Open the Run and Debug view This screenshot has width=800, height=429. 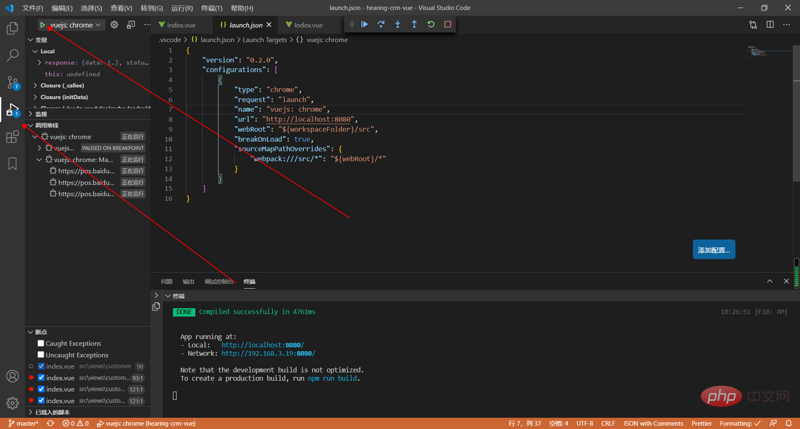click(x=12, y=110)
